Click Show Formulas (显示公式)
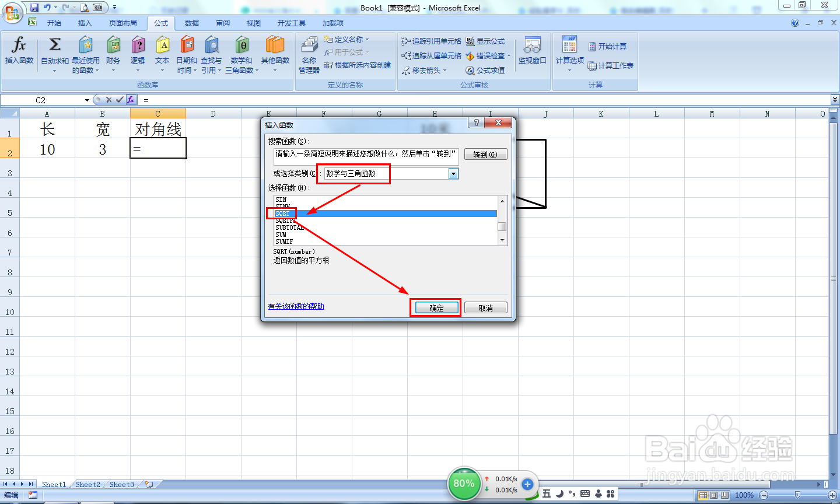 click(x=485, y=41)
